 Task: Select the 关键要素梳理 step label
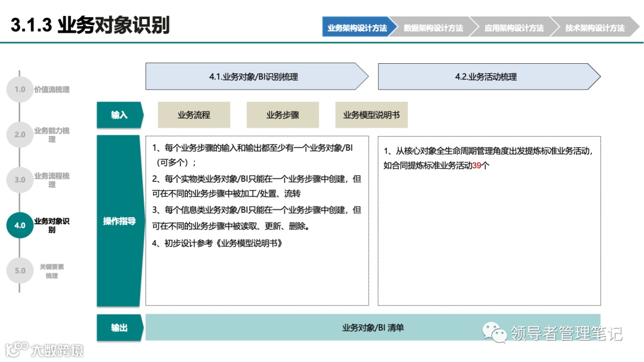[x=52, y=271]
